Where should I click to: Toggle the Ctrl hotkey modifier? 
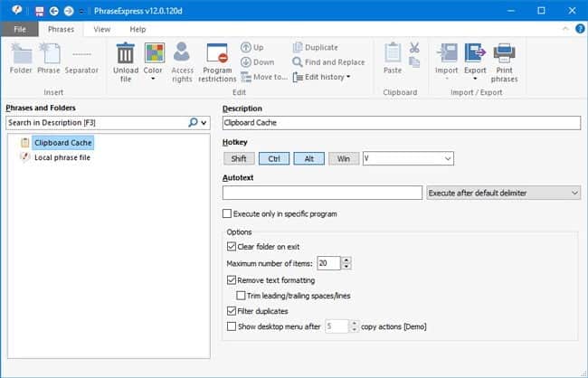pyautogui.click(x=274, y=158)
